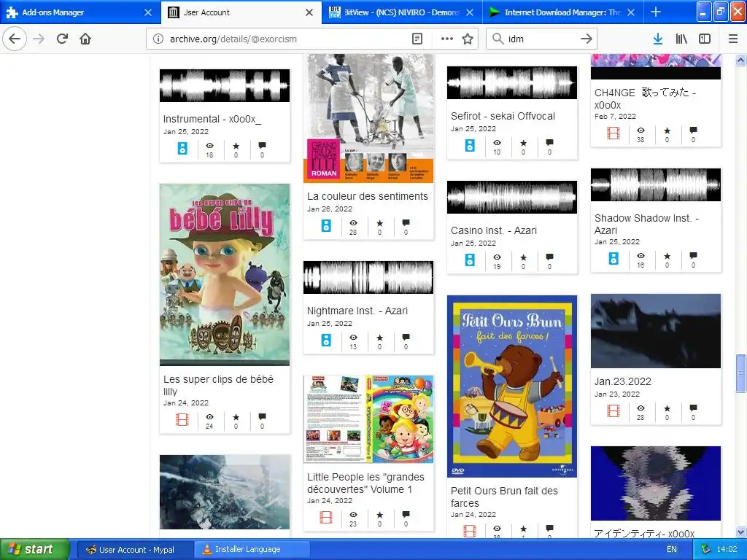
Task: Switch to Installer Language taskbar window
Action: (252, 550)
